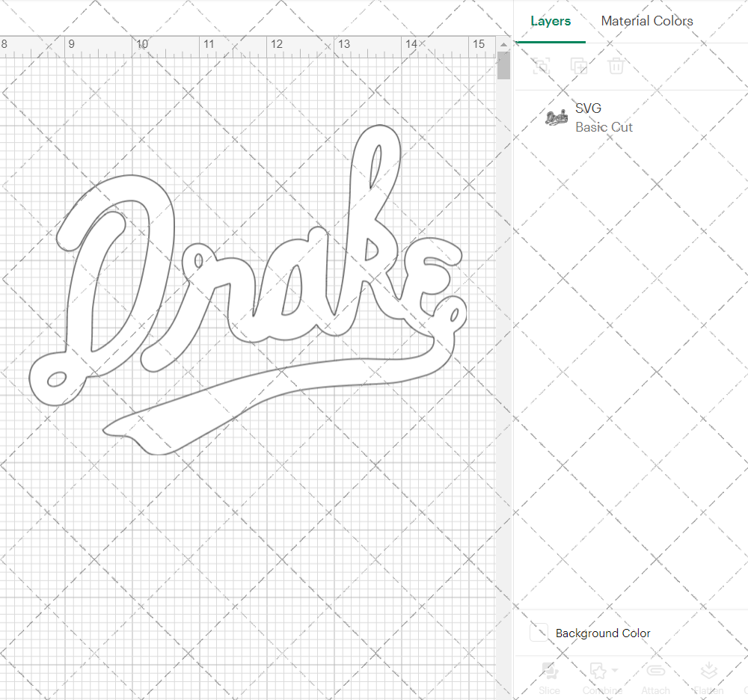
Task: Click the canvas scrollbar up arrow
Action: pos(503,44)
